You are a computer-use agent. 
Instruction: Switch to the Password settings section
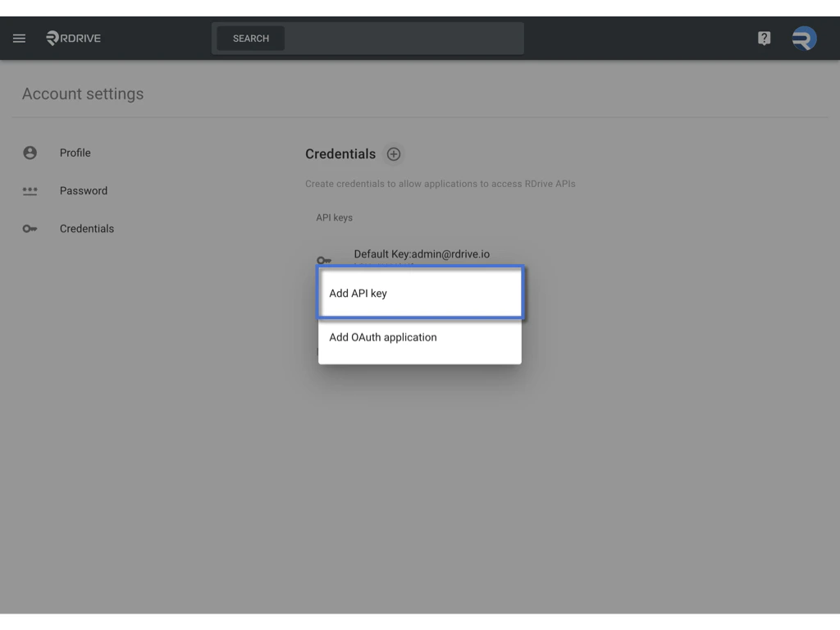coord(84,190)
